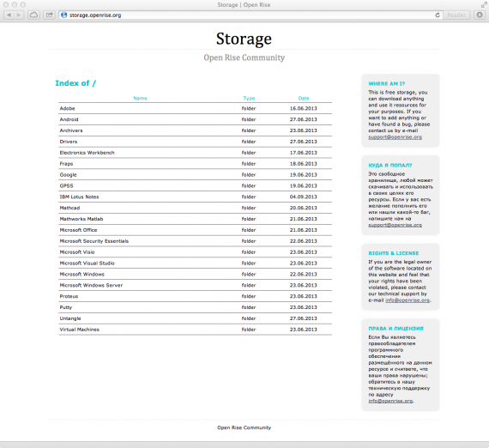Open the Proteus folder
Image resolution: width=489 pixels, height=448 pixels.
click(x=69, y=296)
